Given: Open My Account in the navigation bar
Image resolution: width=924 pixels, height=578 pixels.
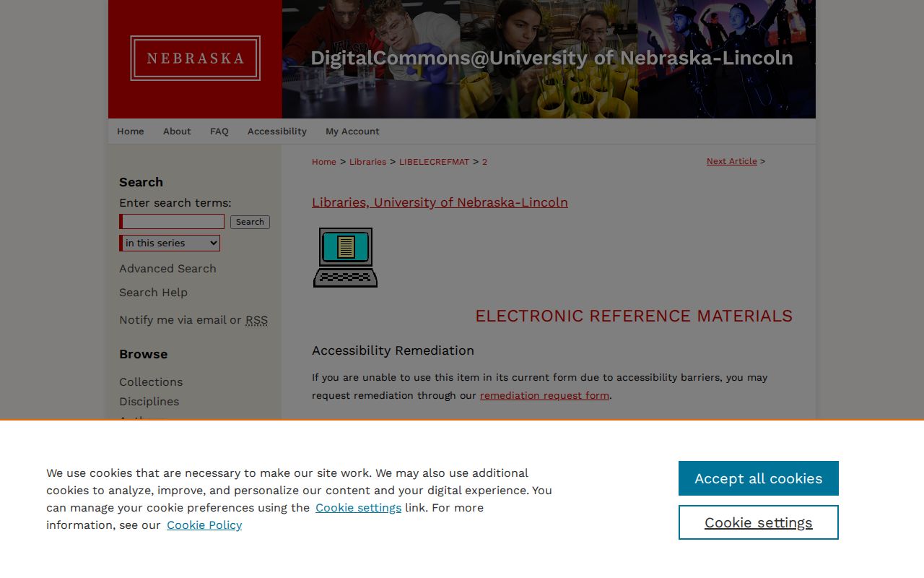Looking at the screenshot, I should [x=352, y=131].
